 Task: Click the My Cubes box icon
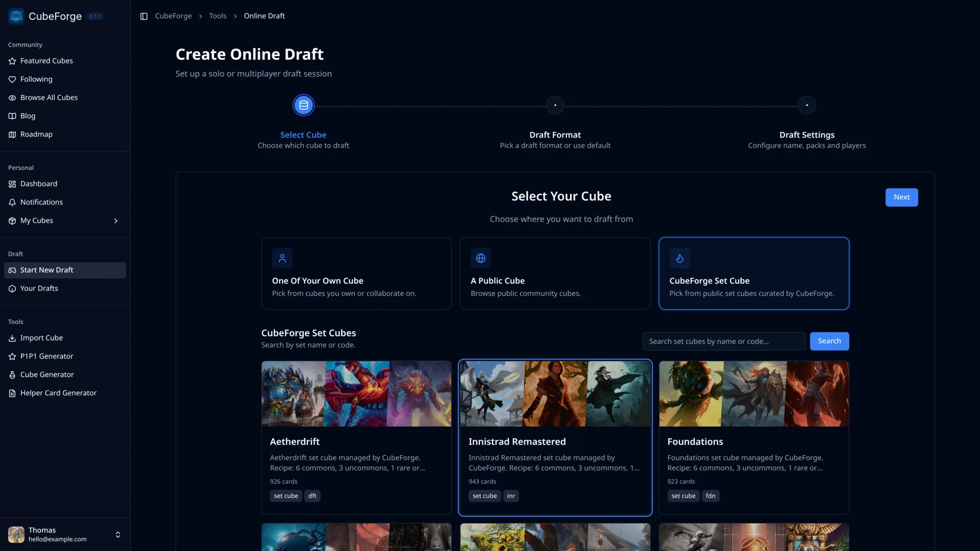(12, 221)
